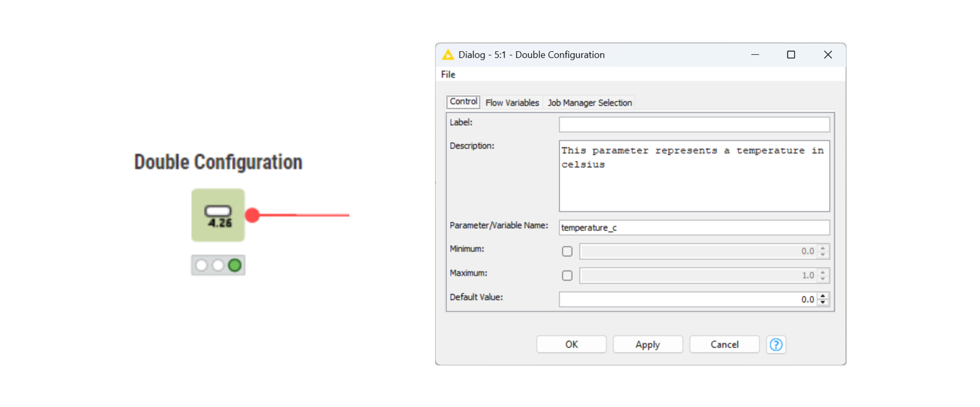Click the Apply button
Image resolution: width=980 pixels, height=407 pixels.
coord(647,345)
